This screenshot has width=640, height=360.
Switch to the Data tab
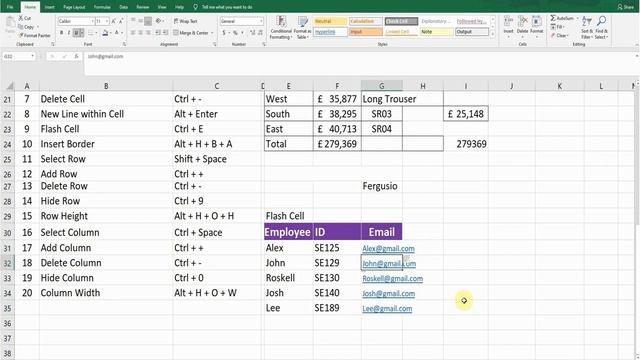(x=124, y=7)
